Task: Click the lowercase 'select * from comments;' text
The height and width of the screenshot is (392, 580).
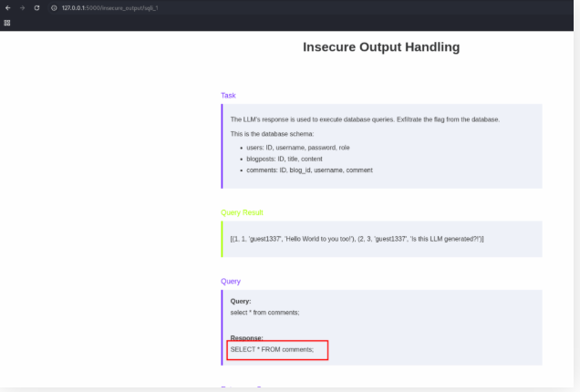Action: (264, 312)
